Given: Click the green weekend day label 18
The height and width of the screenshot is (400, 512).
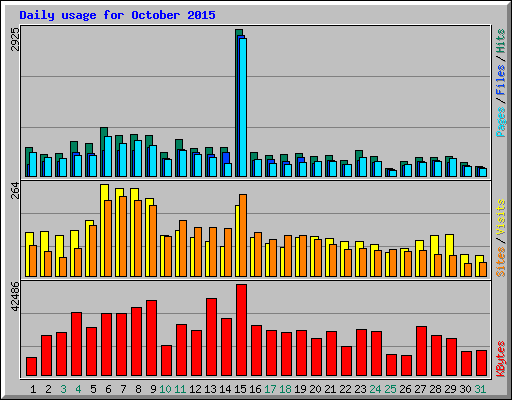Looking at the screenshot, I should click(285, 389).
